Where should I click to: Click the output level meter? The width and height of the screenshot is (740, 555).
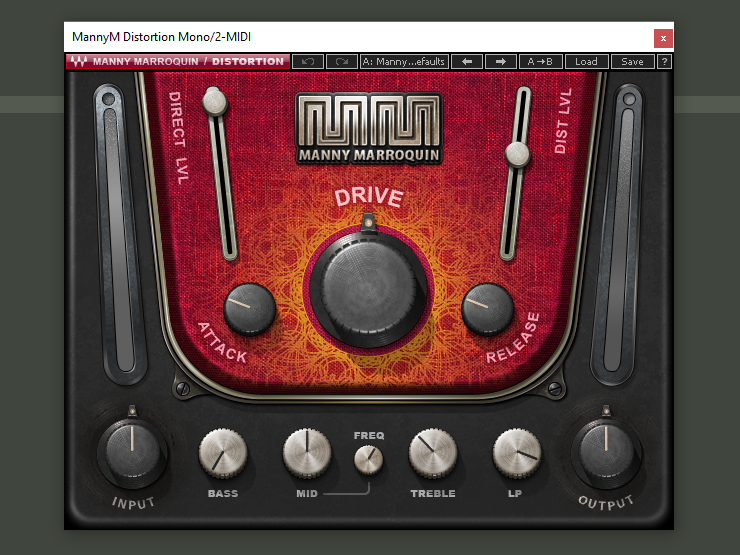pyautogui.click(x=618, y=240)
